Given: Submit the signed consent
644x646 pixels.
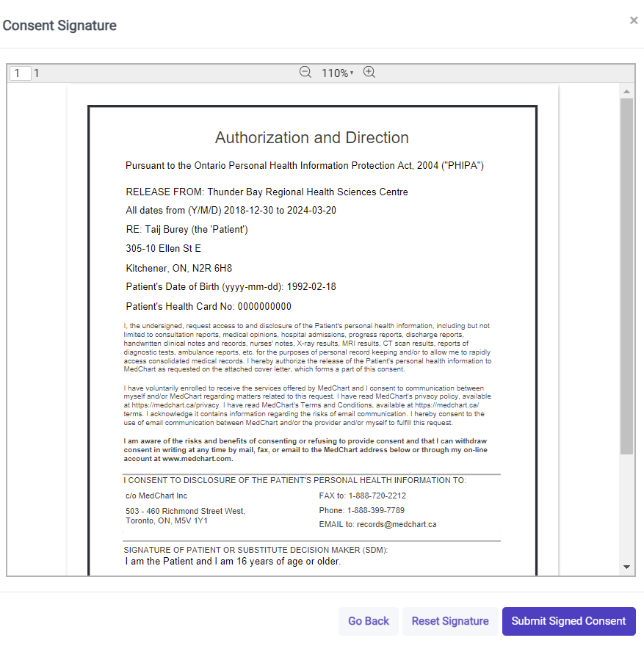Looking at the screenshot, I should point(568,621).
